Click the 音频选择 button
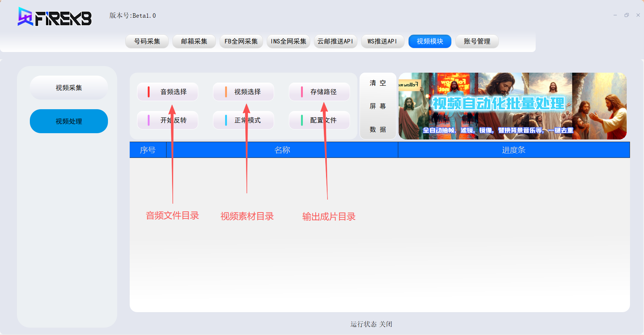 coord(168,92)
